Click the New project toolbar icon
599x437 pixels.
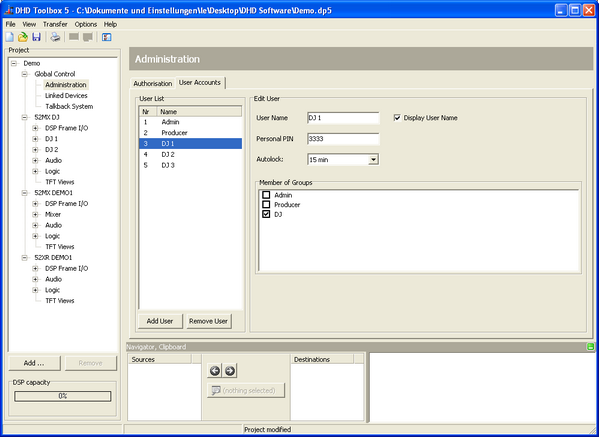(9, 37)
